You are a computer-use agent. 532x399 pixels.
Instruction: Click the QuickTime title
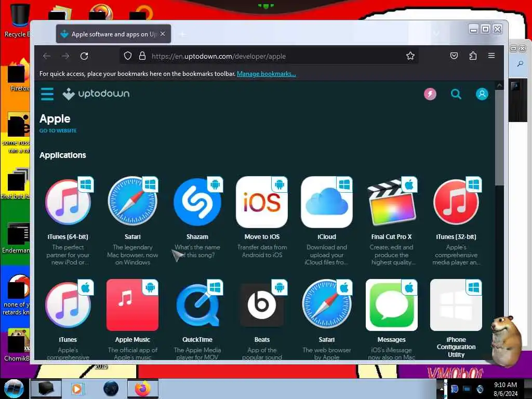197,340
